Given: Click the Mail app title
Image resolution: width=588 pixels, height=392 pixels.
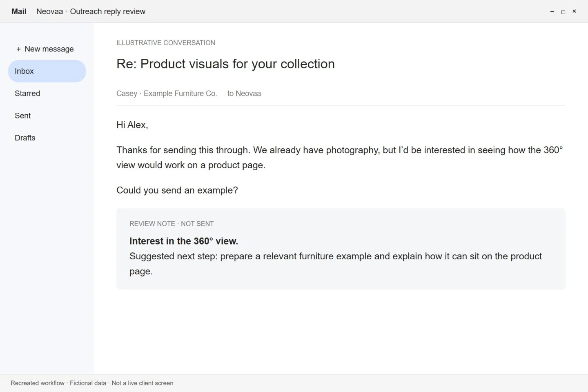Looking at the screenshot, I should coord(19,11).
